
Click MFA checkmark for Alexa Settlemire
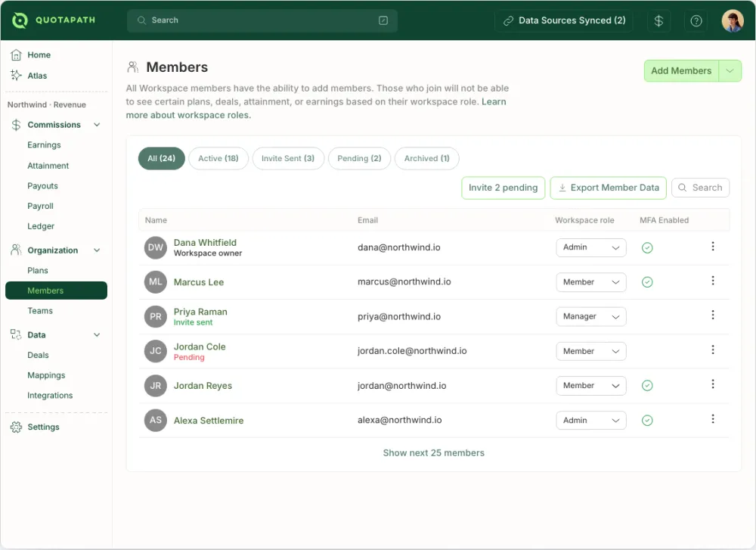[647, 421]
